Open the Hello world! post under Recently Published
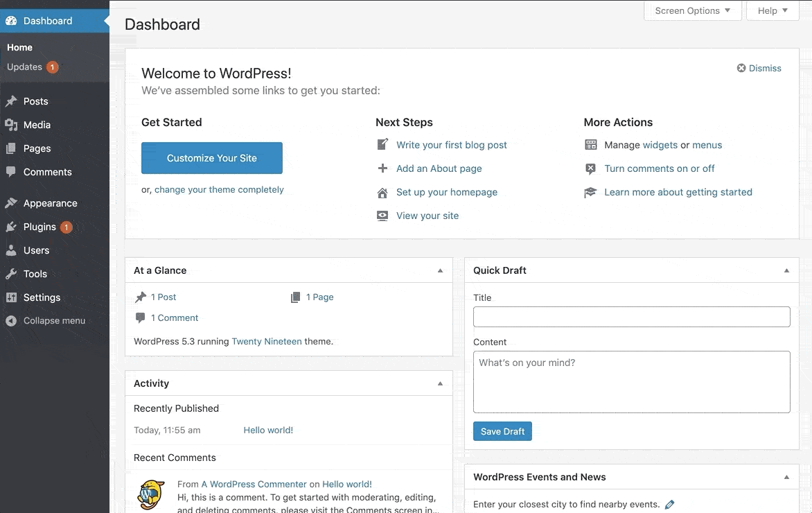This screenshot has height=513, width=812. tap(268, 430)
